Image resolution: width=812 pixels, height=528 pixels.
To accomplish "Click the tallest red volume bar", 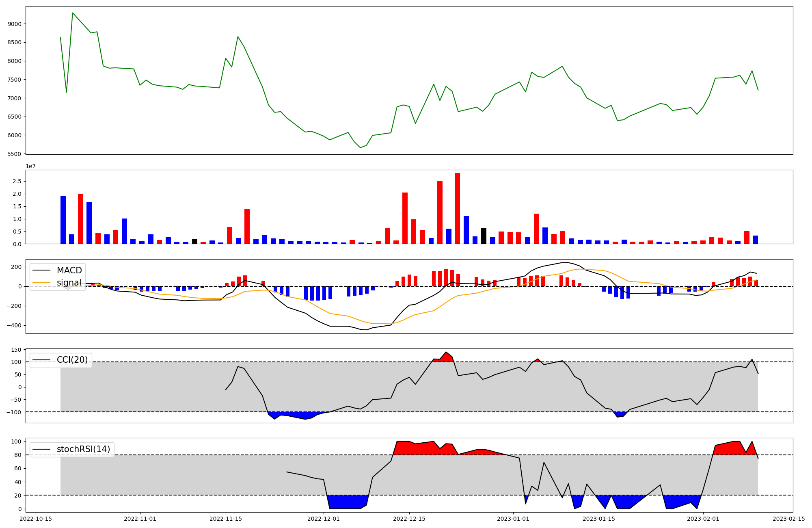I will pyautogui.click(x=457, y=208).
